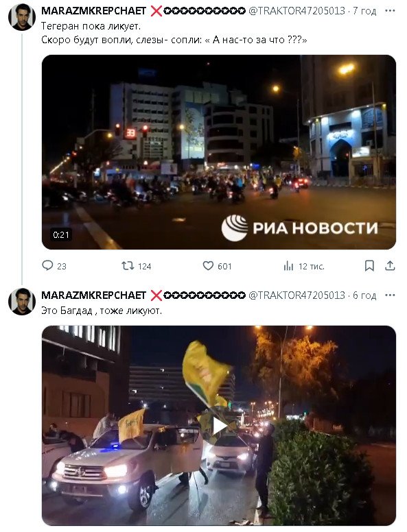Bookmark the first tweet
This screenshot has width=407, height=532.
[x=369, y=266]
